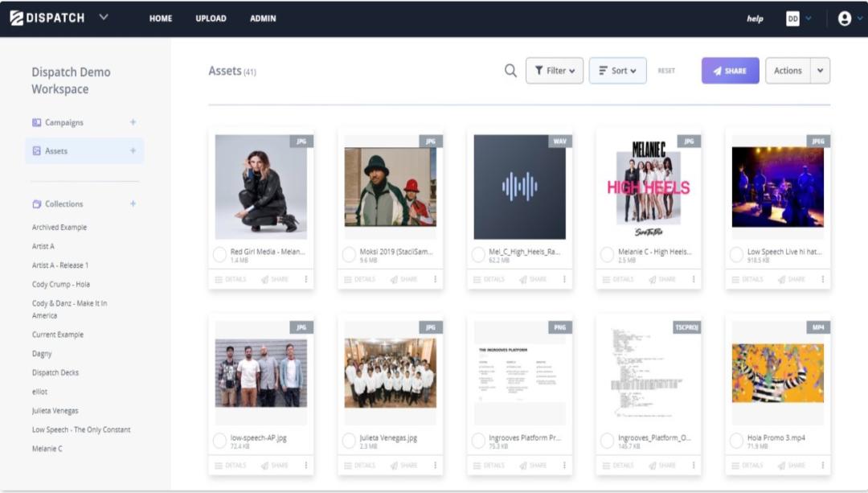Image resolution: width=868 pixels, height=493 pixels.
Task: View details of Mel_C_High_Heels asset
Action: pos(489,279)
